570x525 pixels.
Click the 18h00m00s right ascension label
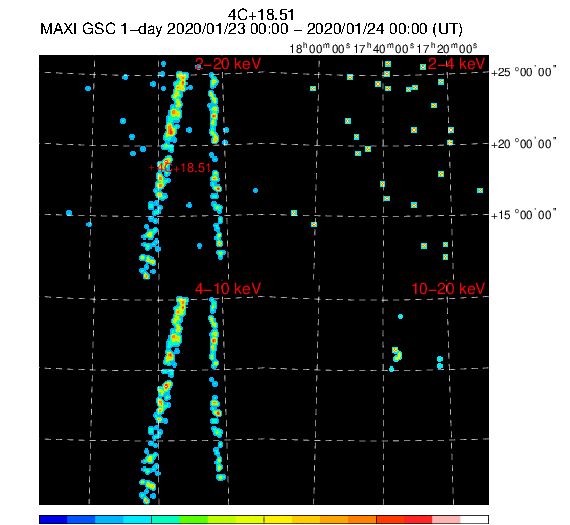point(320,48)
